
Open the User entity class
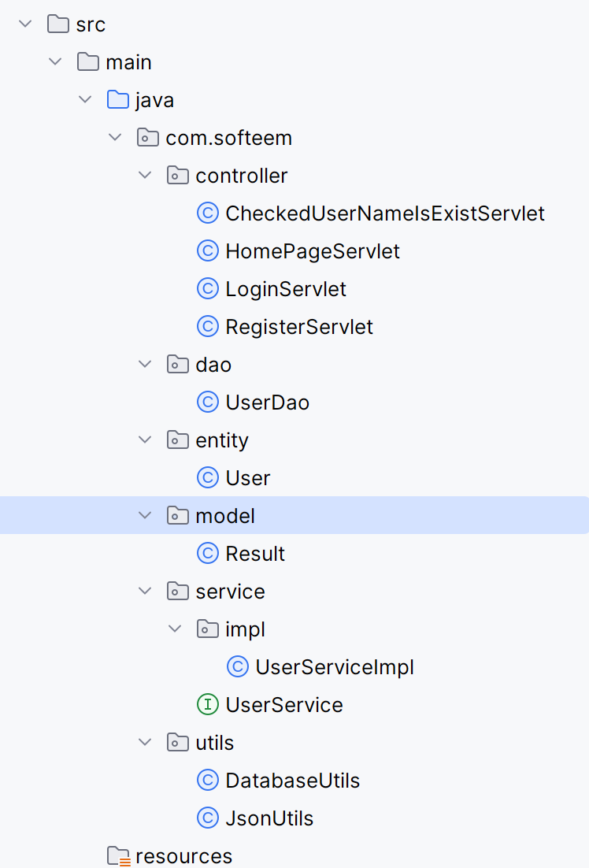[250, 477]
